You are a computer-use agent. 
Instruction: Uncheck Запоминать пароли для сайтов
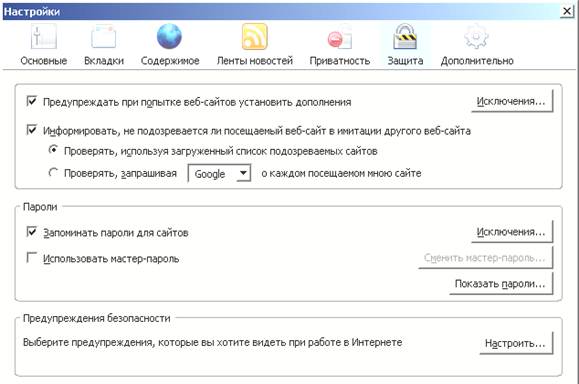32,232
